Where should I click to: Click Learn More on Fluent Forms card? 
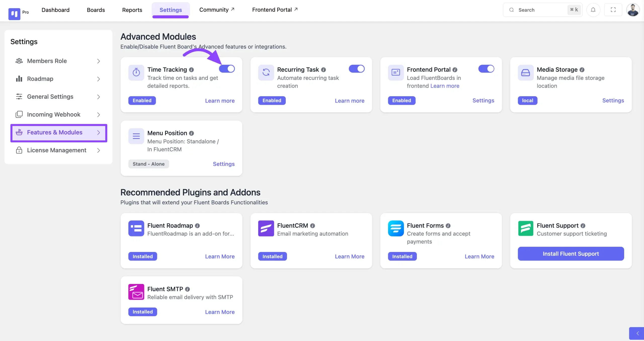coord(479,256)
